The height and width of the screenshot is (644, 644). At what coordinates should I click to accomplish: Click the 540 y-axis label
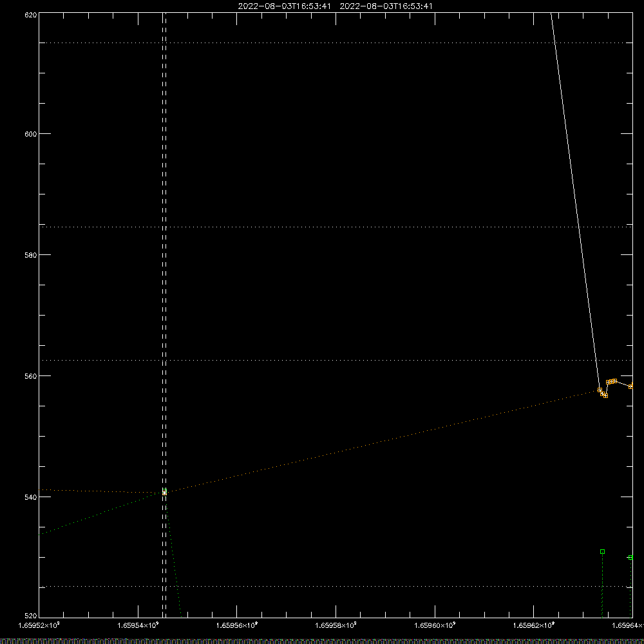tap(31, 497)
